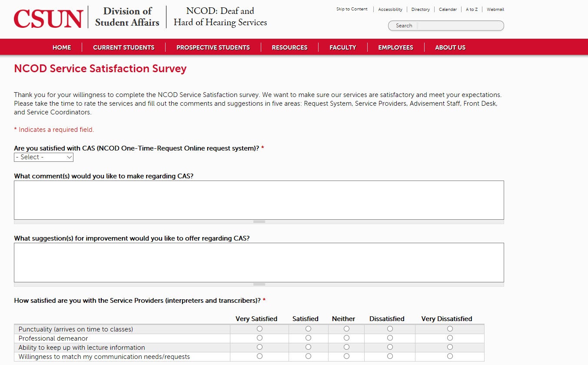The image size is (588, 365).
Task: Open the Directory link
Action: [420, 9]
